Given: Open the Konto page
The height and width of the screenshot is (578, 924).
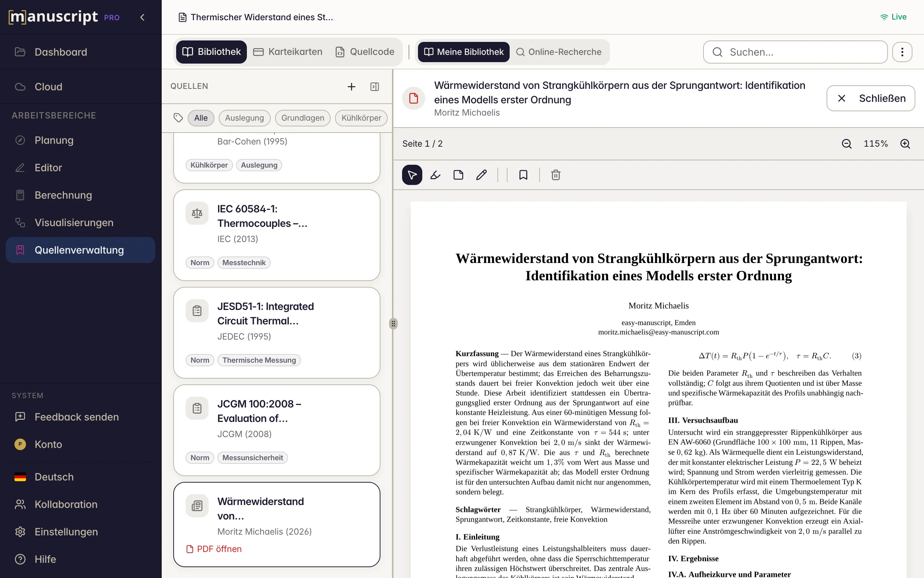Looking at the screenshot, I should click(80, 444).
